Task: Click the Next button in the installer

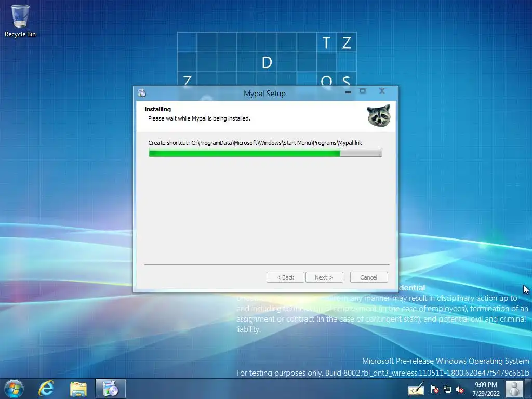Action: coord(324,277)
